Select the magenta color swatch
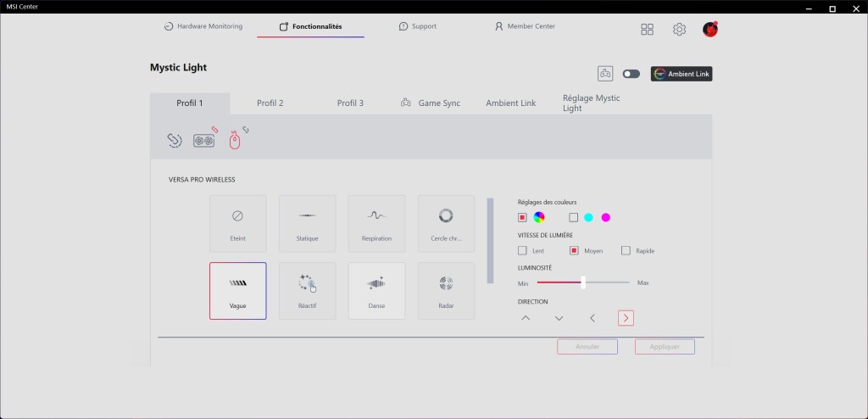The image size is (868, 419). 605,217
